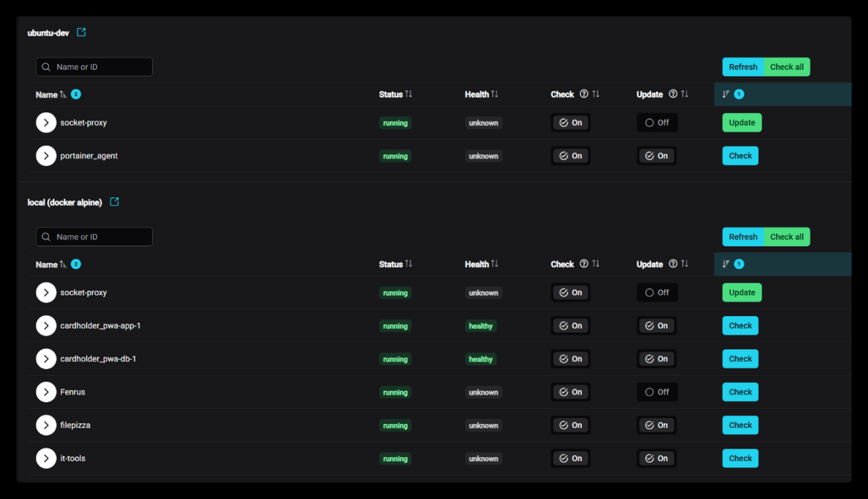
Task: Click Check button for cardholder_pwa-db-1
Action: coord(740,359)
